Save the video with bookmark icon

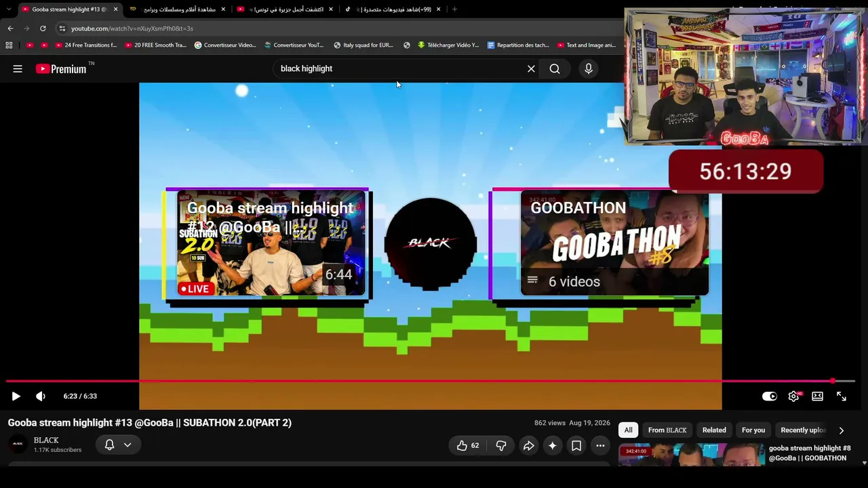[576, 445]
